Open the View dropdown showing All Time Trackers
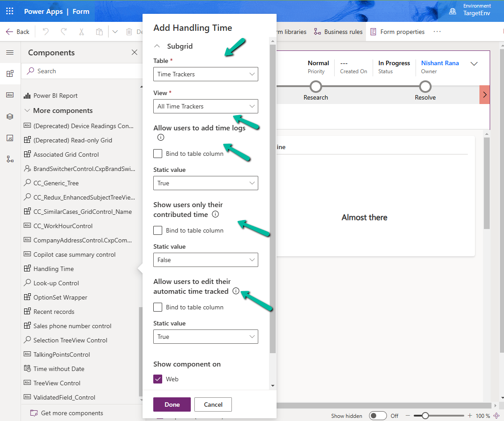 click(206, 106)
